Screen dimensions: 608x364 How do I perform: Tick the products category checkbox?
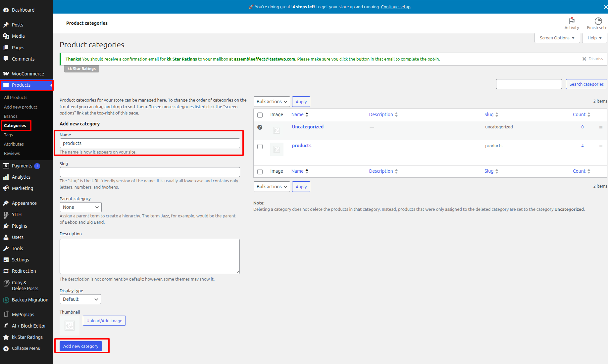pos(260,147)
